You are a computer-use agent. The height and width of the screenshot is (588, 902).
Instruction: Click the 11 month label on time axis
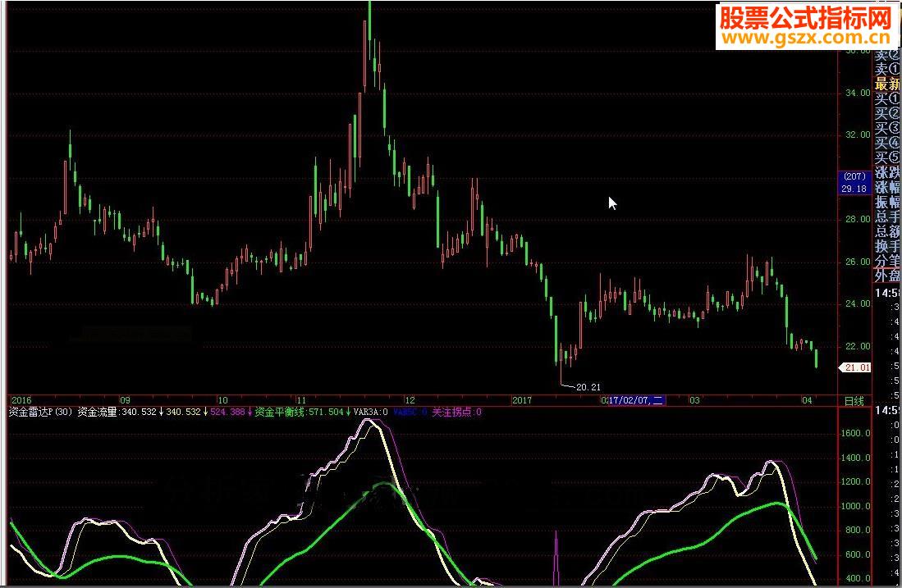[301, 400]
